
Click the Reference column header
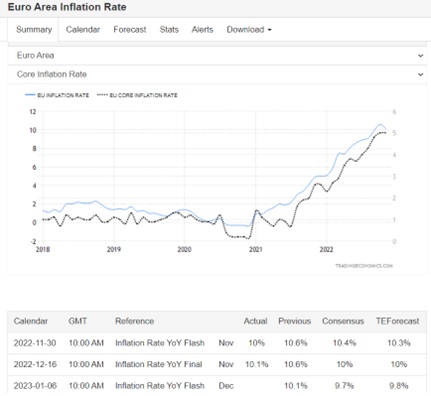click(134, 321)
